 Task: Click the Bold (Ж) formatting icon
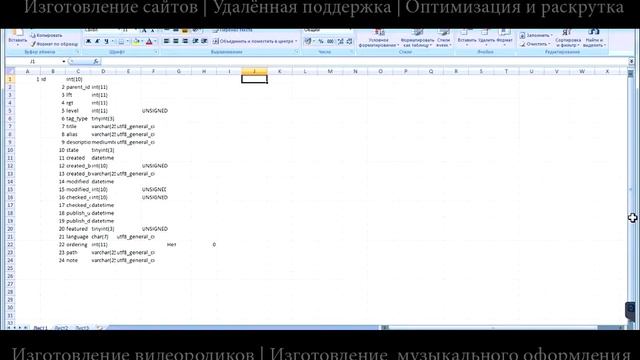(x=88, y=41)
